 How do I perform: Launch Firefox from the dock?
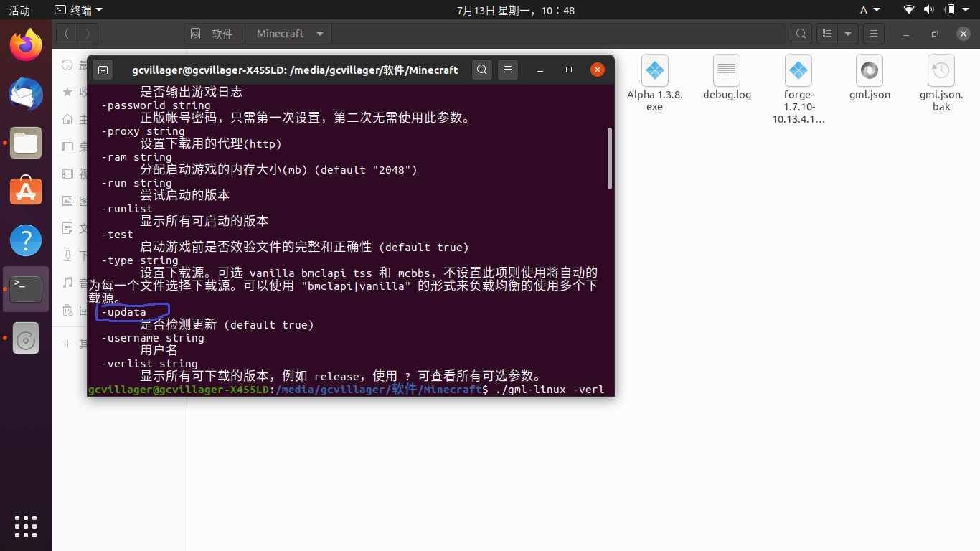(26, 46)
